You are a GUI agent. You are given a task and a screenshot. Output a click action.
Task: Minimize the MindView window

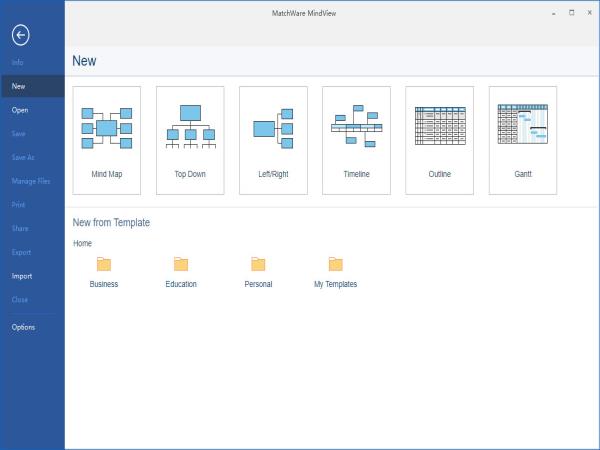pyautogui.click(x=554, y=13)
